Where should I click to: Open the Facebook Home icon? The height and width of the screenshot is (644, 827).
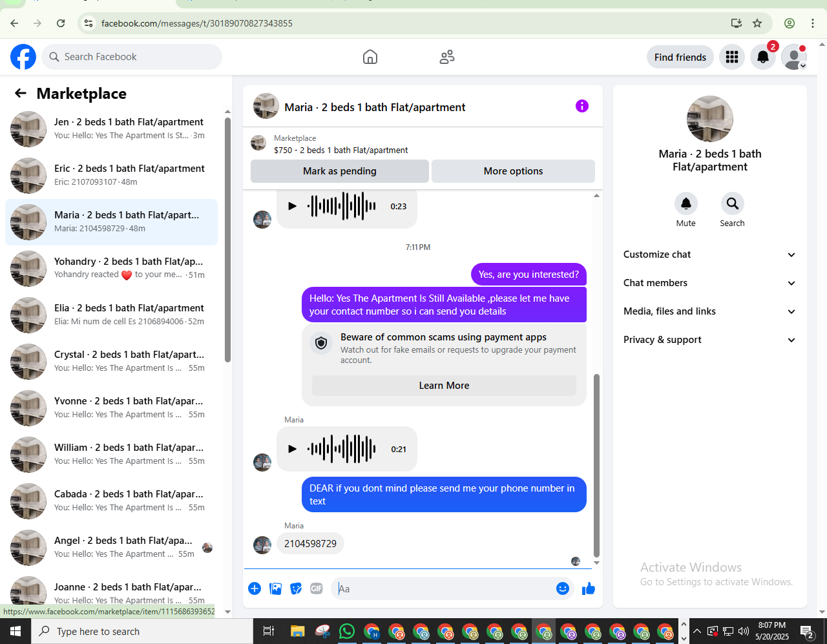coord(370,57)
